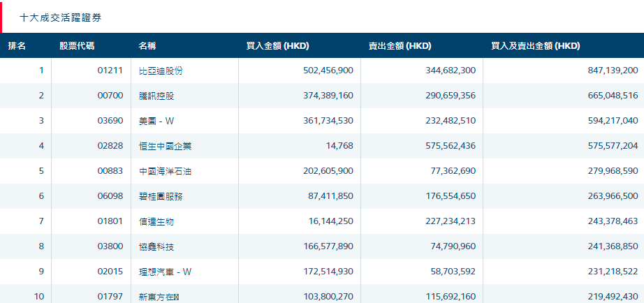Click stock code 02828
644x303 pixels.
click(x=110, y=146)
